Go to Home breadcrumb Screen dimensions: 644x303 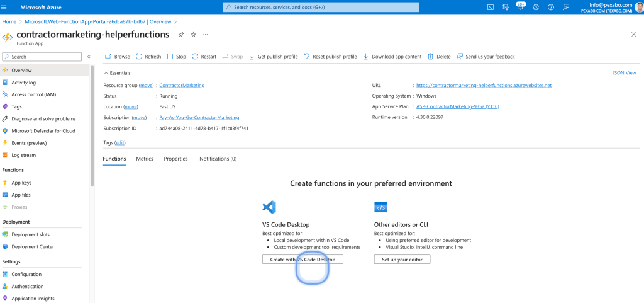click(9, 21)
